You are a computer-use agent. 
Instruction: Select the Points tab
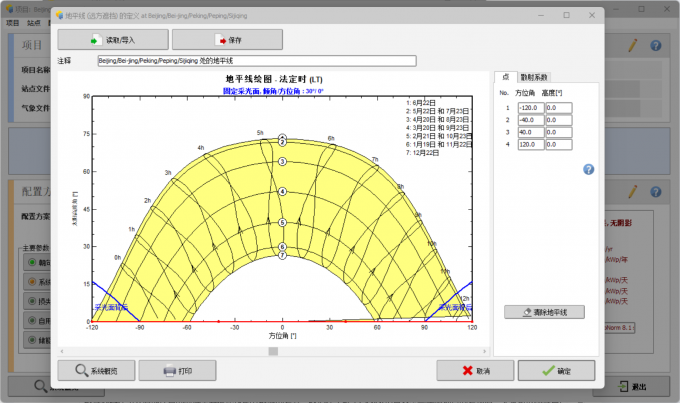pos(506,77)
